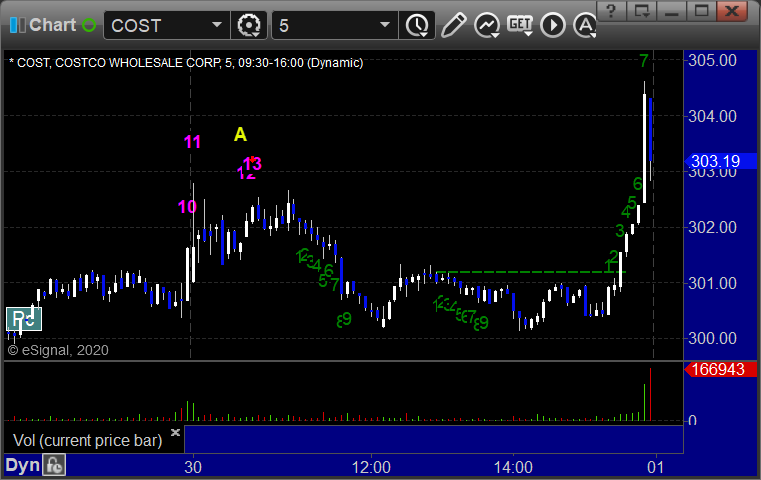
Task: Click the volume value label 166943
Action: click(721, 369)
